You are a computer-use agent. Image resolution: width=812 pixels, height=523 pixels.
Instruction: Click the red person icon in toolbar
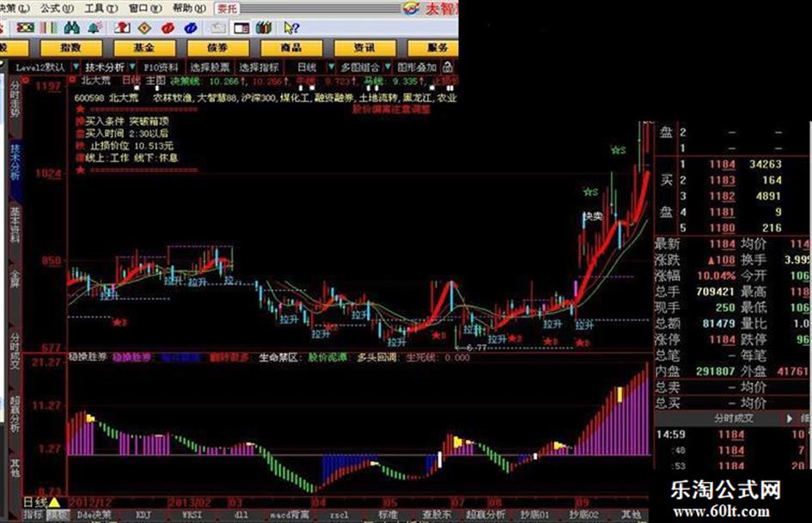(122, 27)
